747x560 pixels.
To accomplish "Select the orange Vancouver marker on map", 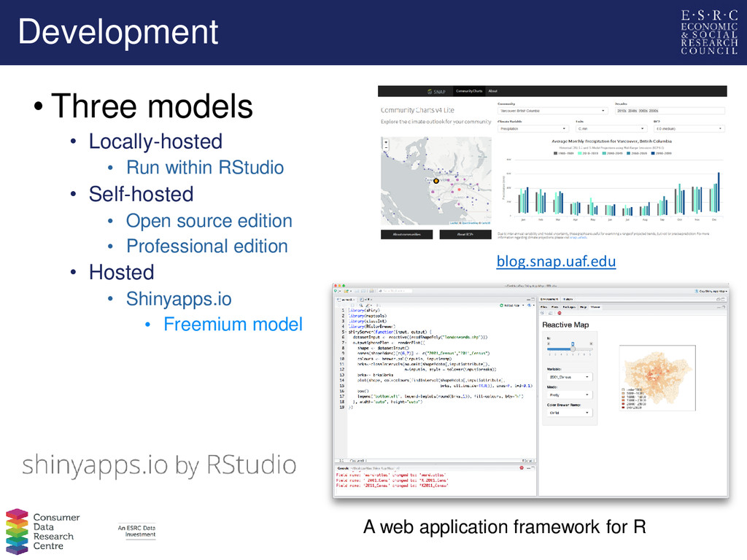I will pyautogui.click(x=436, y=181).
